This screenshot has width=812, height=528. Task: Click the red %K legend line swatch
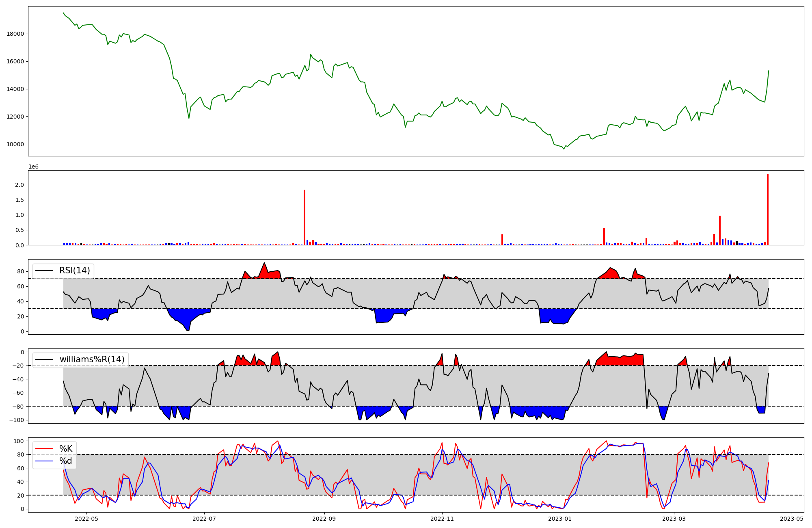coord(45,448)
